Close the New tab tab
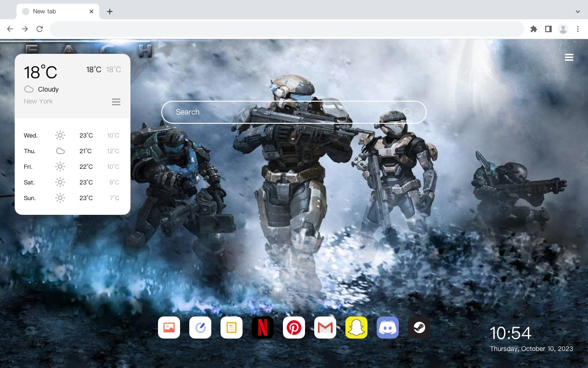Viewport: 588px width, 368px height. [91, 11]
